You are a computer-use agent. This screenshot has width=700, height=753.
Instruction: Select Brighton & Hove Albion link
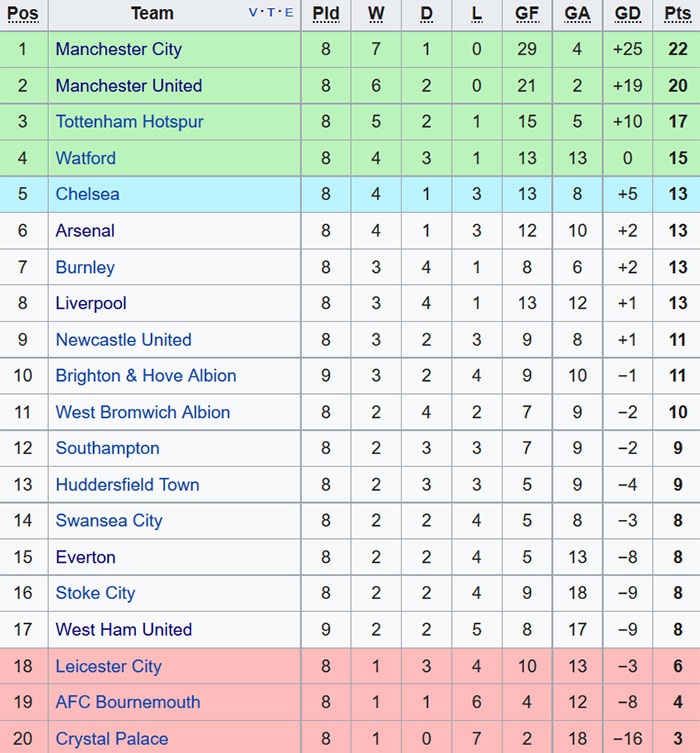tap(146, 376)
